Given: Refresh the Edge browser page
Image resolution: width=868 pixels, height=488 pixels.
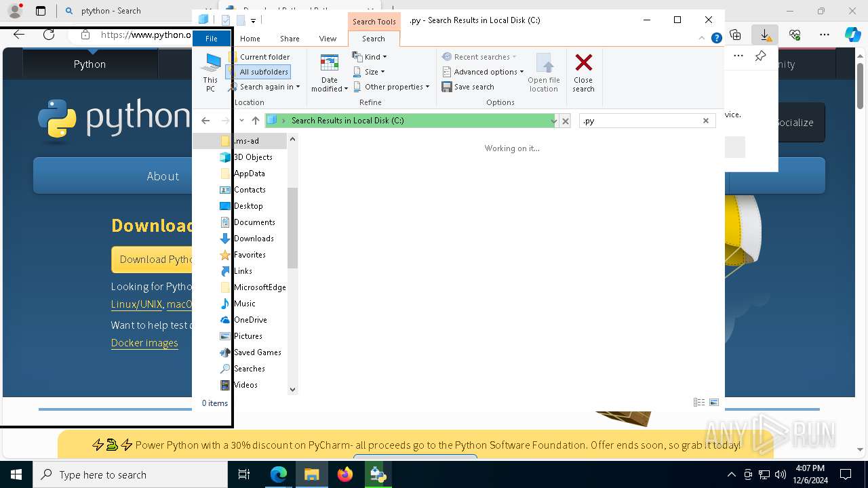Looking at the screenshot, I should (x=49, y=35).
